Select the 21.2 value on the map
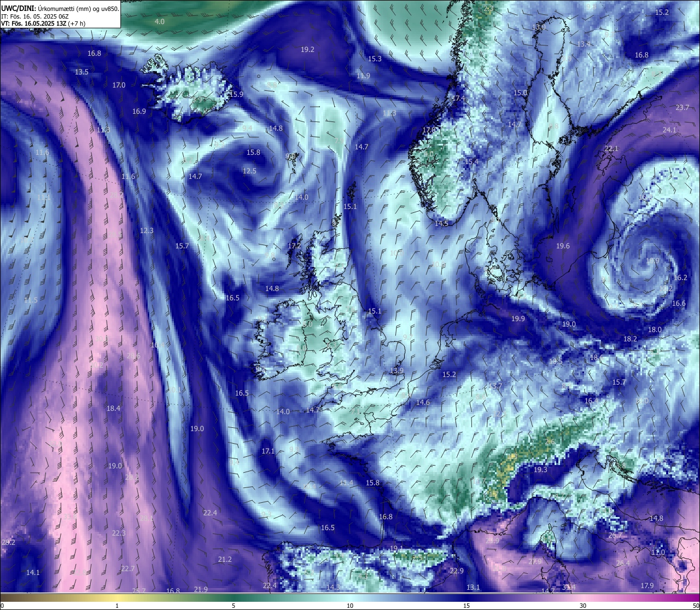This screenshot has width=700, height=610. coord(225,559)
